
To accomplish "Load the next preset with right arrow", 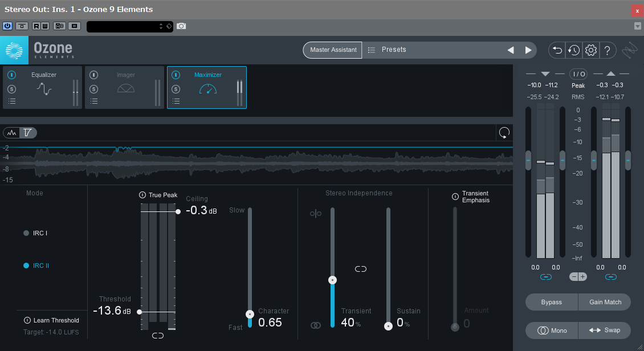I will click(x=528, y=50).
